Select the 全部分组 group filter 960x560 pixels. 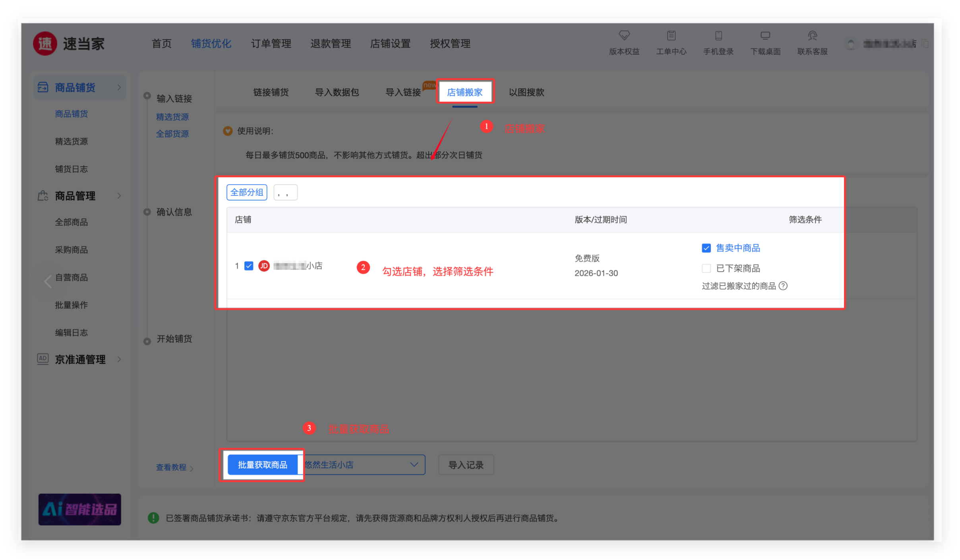coord(247,193)
